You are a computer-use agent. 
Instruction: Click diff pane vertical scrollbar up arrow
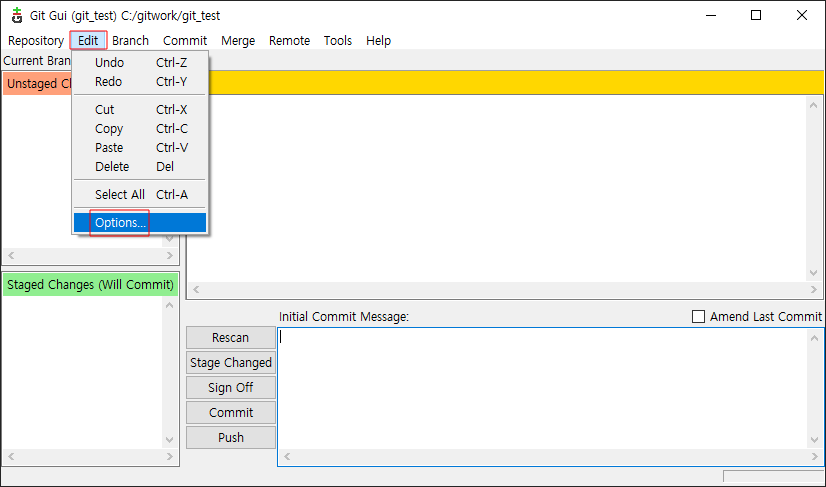tap(814, 105)
